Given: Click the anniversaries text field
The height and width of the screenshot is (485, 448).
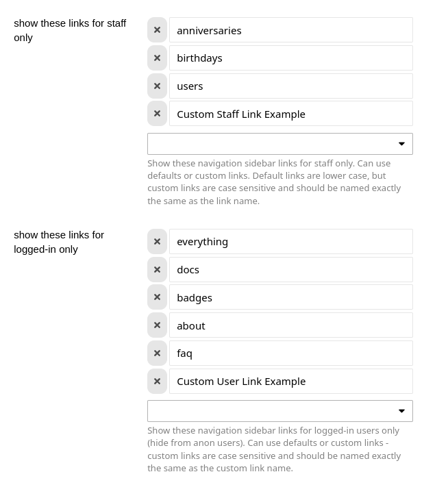Looking at the screenshot, I should [x=291, y=30].
